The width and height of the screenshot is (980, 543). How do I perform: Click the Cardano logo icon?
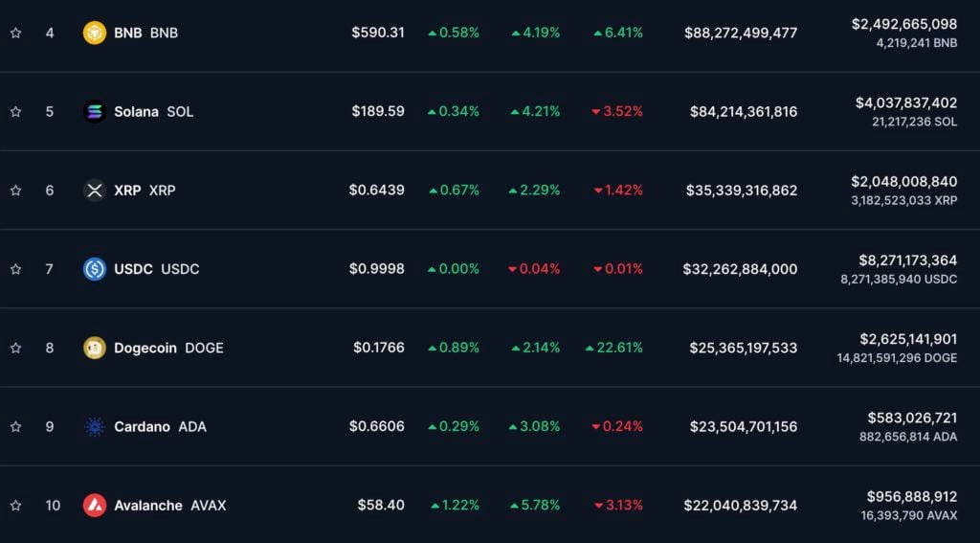pyautogui.click(x=95, y=426)
